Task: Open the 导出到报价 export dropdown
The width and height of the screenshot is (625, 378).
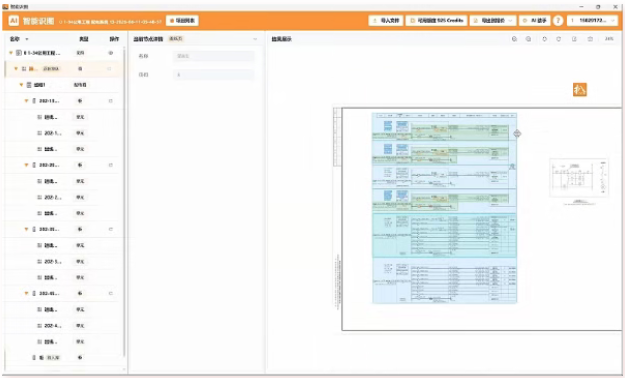Action: pyautogui.click(x=493, y=20)
